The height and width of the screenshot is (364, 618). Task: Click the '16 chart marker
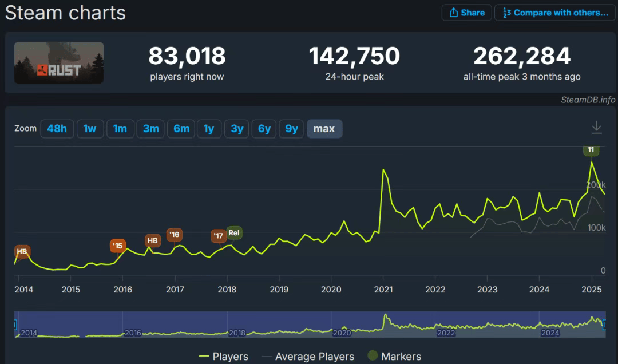pyautogui.click(x=174, y=234)
